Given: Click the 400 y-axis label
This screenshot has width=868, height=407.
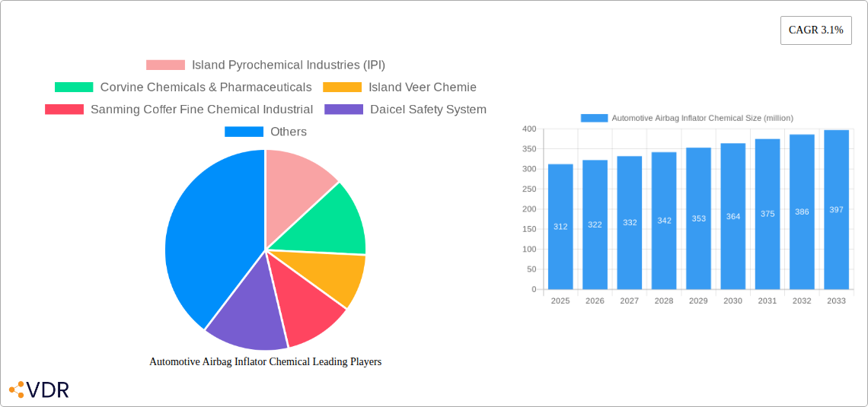Looking at the screenshot, I should [529, 129].
